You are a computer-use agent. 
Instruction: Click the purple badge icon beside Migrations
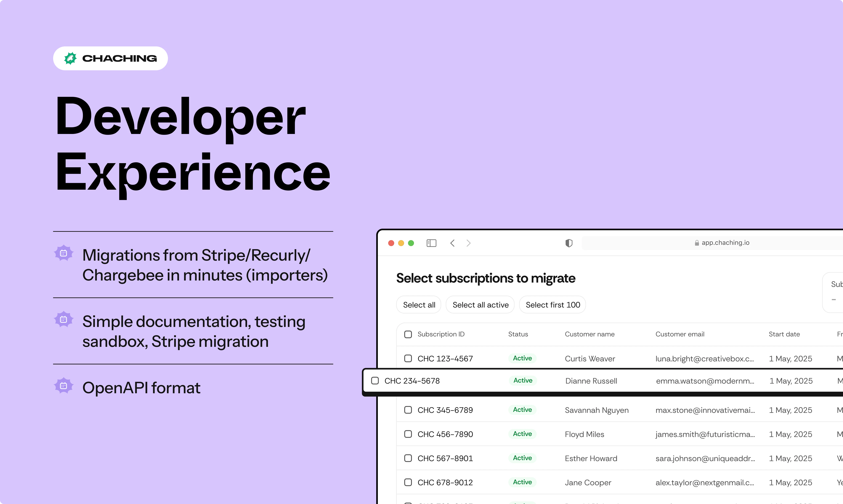pos(64,253)
